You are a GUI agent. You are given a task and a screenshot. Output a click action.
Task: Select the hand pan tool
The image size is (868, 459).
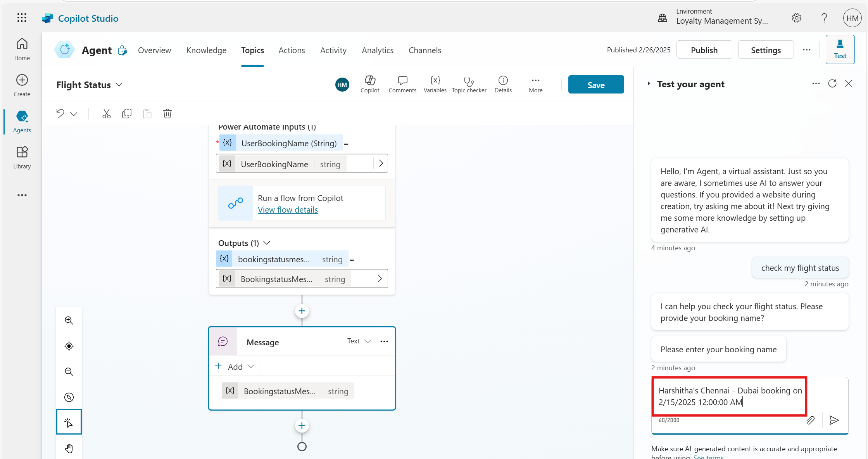click(69, 448)
